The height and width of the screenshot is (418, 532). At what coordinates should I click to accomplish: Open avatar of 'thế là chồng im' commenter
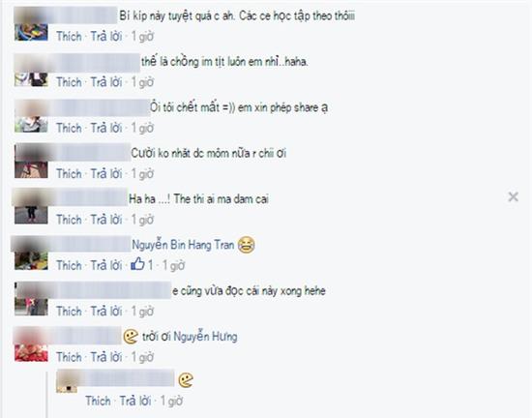(31, 70)
